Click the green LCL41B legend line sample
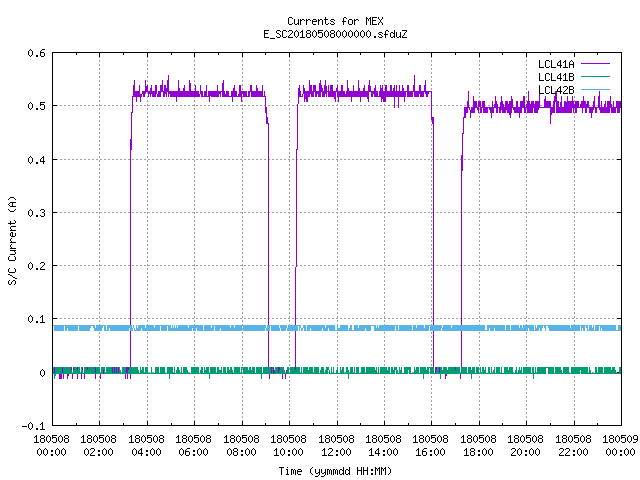The height and width of the screenshot is (480, 640). click(x=595, y=76)
